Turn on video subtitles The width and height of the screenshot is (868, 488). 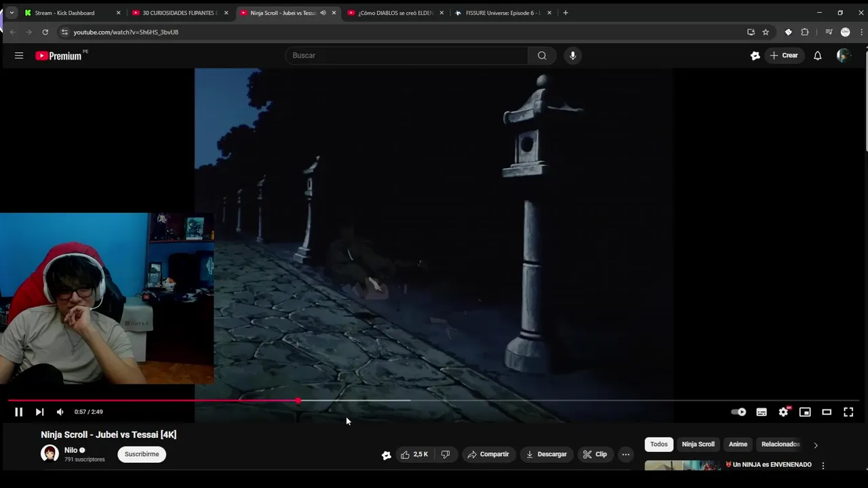click(762, 412)
